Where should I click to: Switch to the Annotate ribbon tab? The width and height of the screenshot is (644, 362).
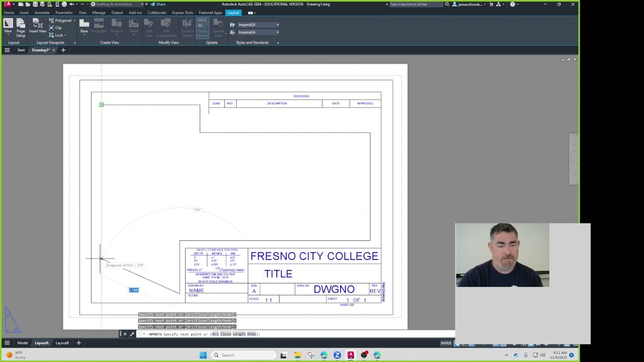click(42, 13)
